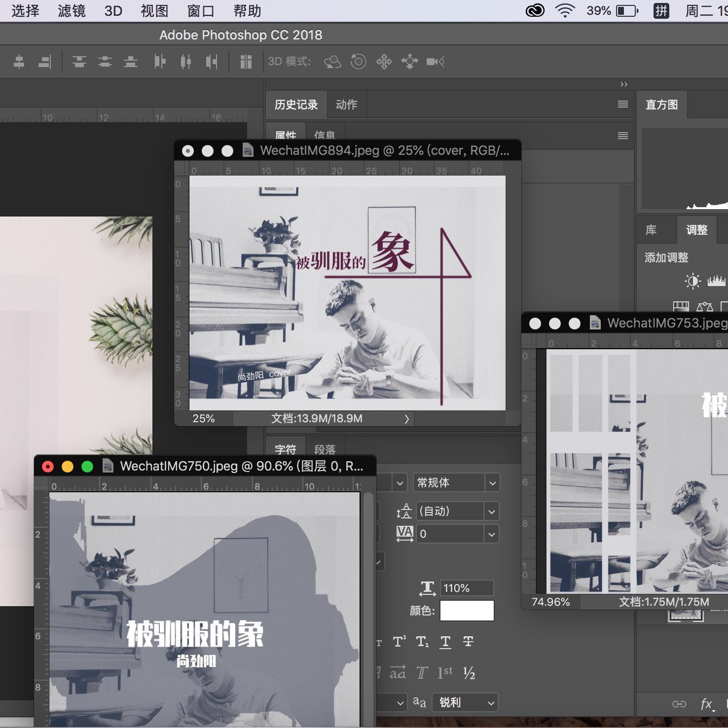Click the distribute top edges icon
Screen dimensions: 728x728
coord(79,62)
